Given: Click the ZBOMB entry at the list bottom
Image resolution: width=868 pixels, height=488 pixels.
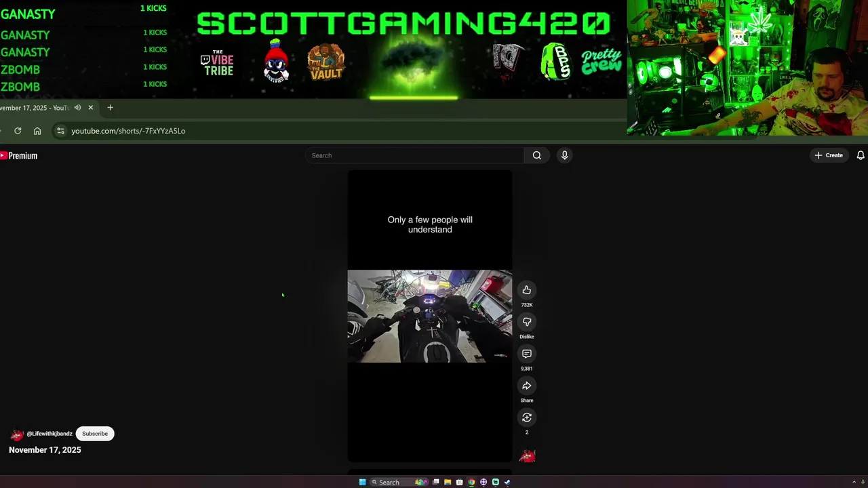Looking at the screenshot, I should click(x=20, y=87).
